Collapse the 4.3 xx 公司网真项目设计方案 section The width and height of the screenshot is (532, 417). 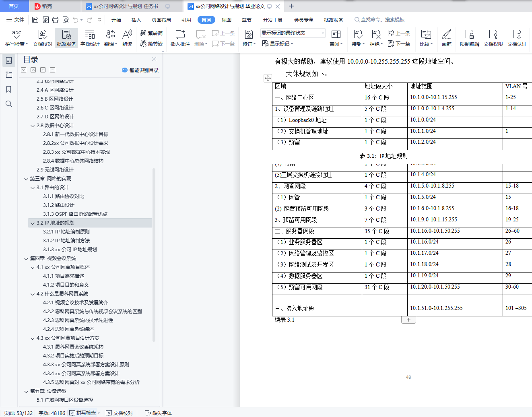tap(33, 338)
